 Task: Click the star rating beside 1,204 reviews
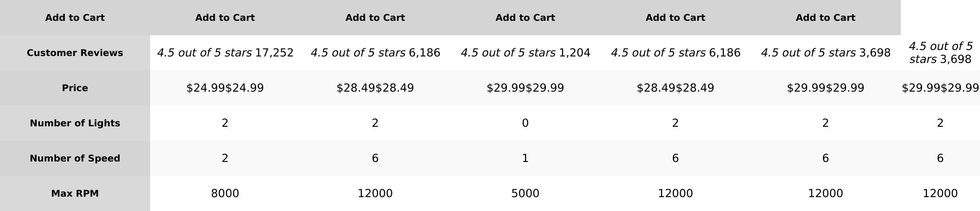[508, 53]
